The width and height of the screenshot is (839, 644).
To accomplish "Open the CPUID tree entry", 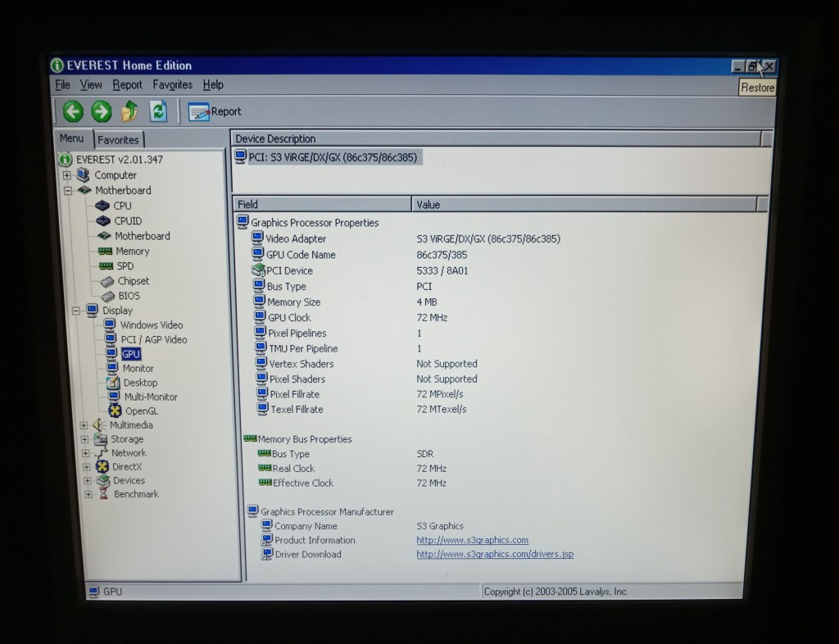I will click(128, 220).
